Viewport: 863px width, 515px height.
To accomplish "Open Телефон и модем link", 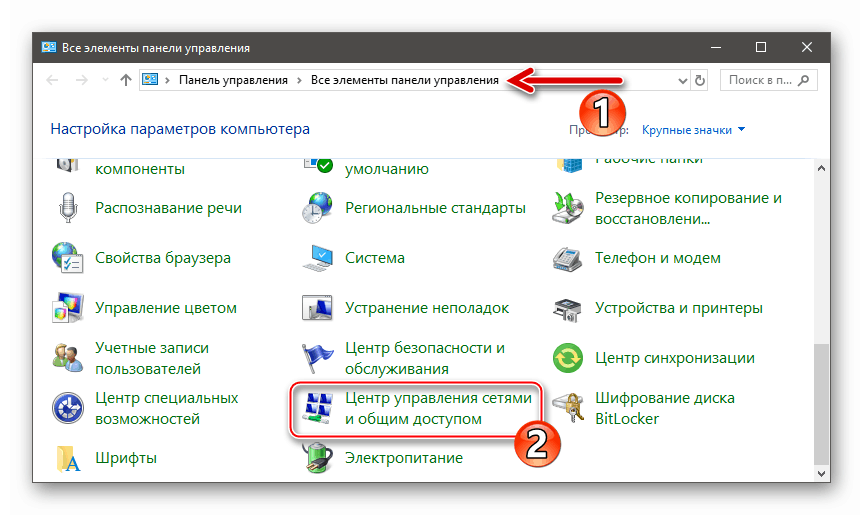I will (x=658, y=258).
